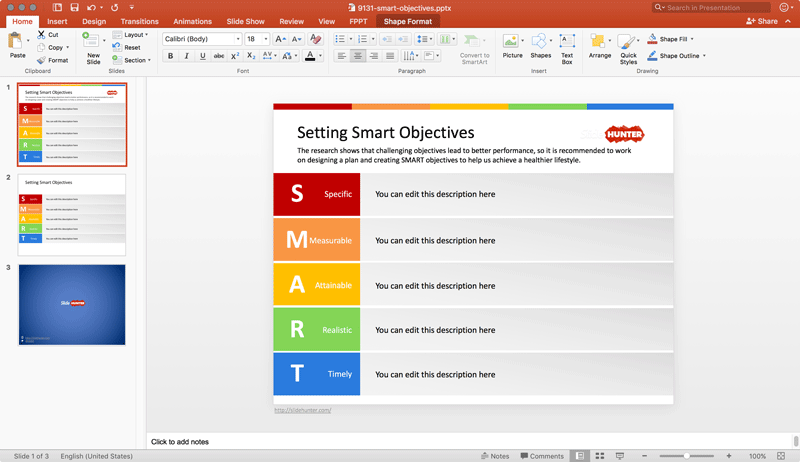Switch to the Transitions tab
This screenshot has width=800, height=462.
pyautogui.click(x=139, y=21)
